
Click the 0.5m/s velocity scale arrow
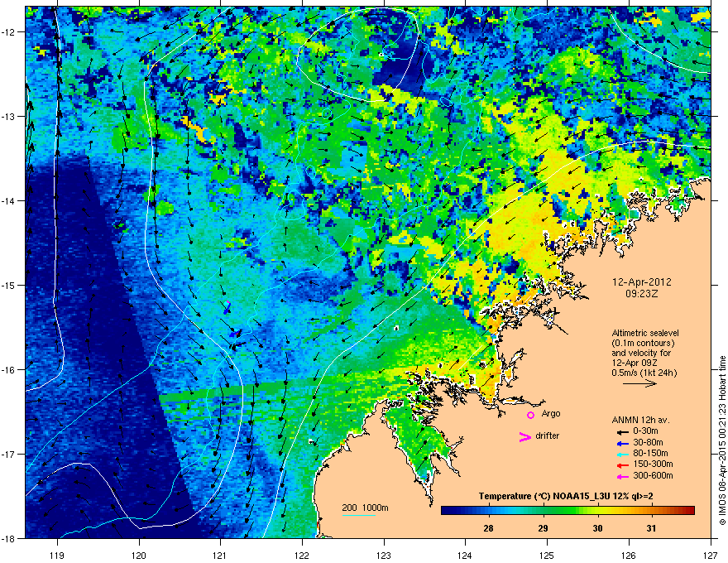639,383
